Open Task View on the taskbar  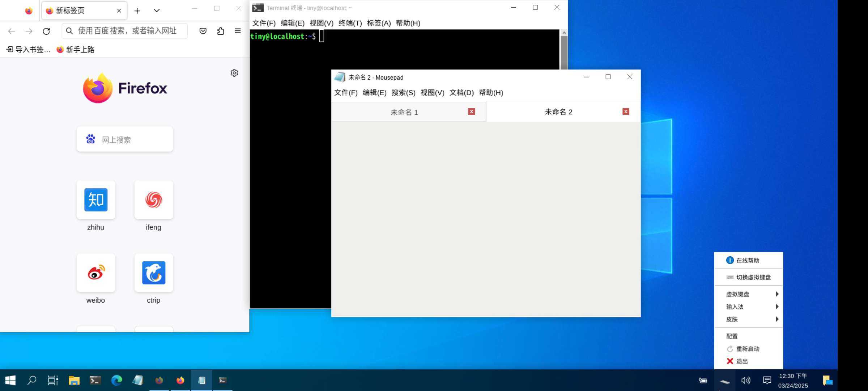click(x=53, y=380)
